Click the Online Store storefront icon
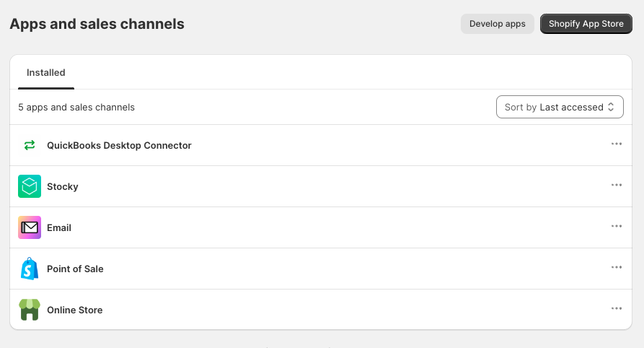 tap(30, 310)
